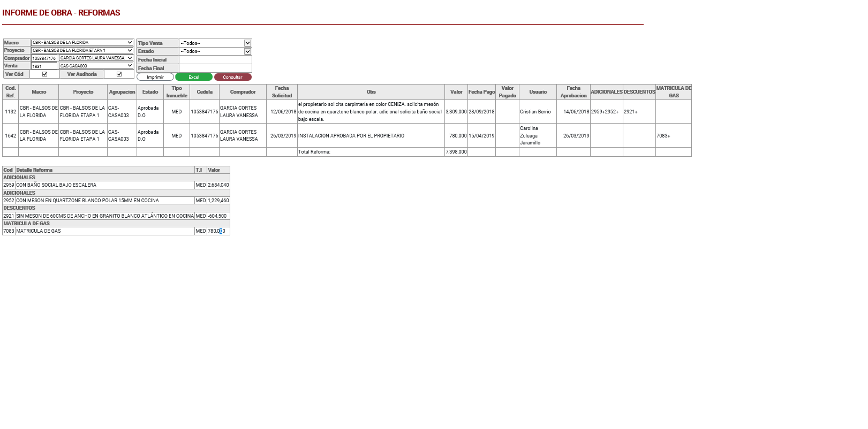This screenshot has height=429, width=868.
Task: Click the MATRICULA DE GAS column header
Action: point(674,92)
